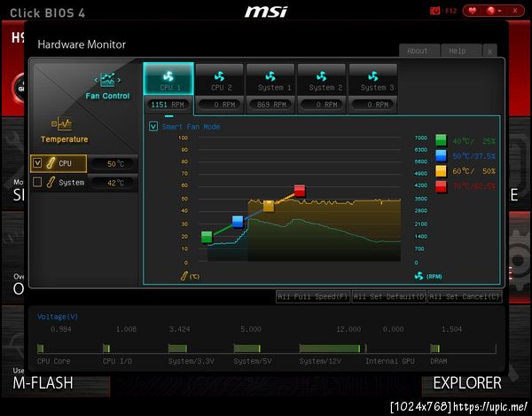The height and width of the screenshot is (416, 532).
Task: Click the All Set Default(D) button
Action: coord(389,296)
